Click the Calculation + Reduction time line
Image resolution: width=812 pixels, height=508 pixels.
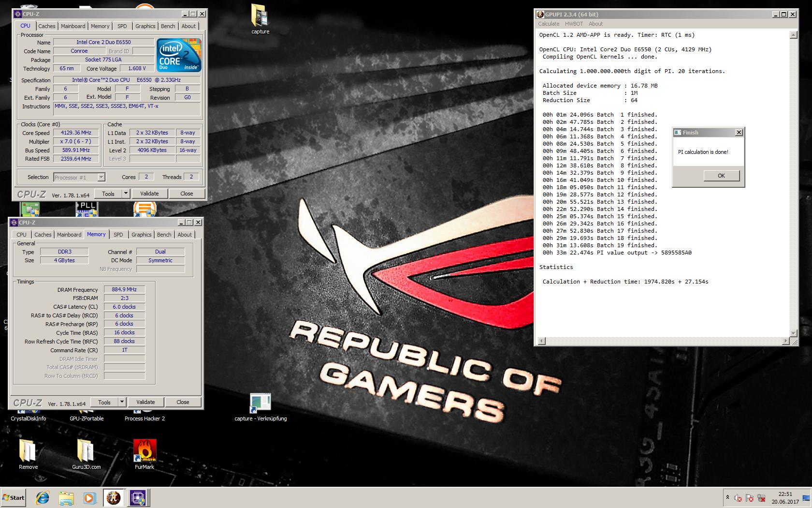pyautogui.click(x=625, y=282)
